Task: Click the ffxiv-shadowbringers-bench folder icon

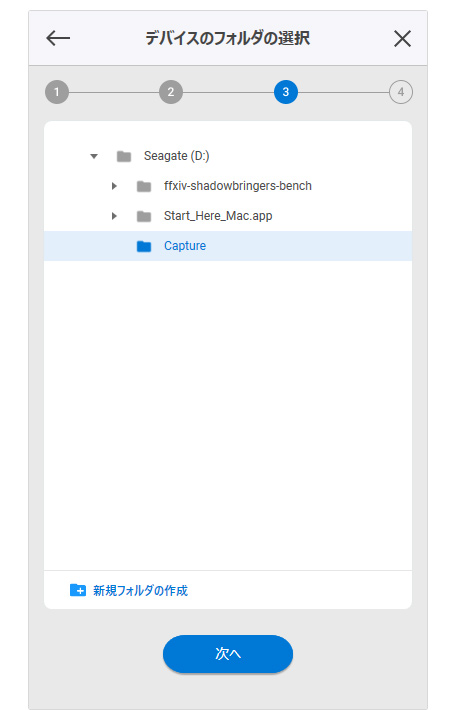Action: pyautogui.click(x=144, y=186)
